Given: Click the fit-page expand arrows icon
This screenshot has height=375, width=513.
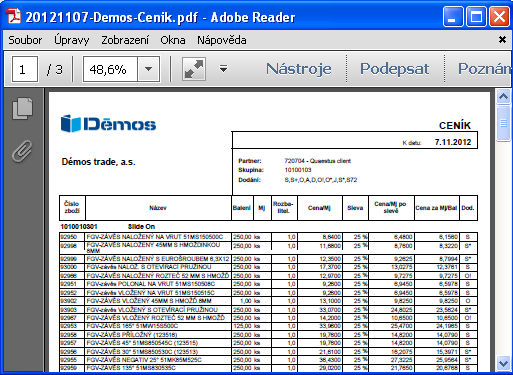Looking at the screenshot, I should (194, 69).
